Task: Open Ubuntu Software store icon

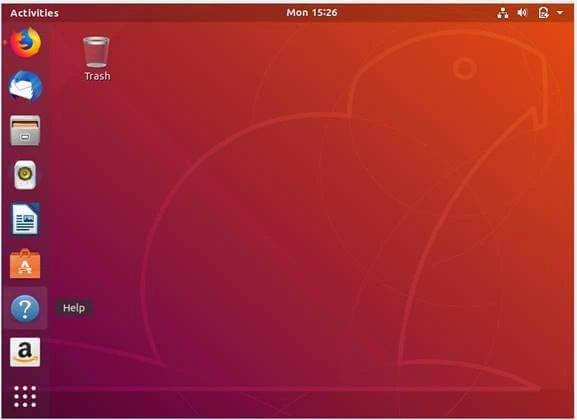Action: click(25, 264)
